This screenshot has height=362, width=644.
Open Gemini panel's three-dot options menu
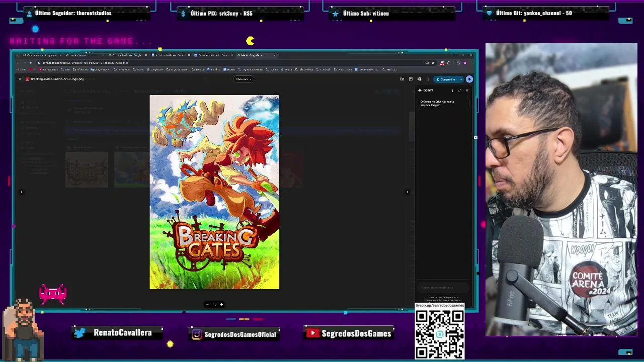pyautogui.click(x=452, y=90)
